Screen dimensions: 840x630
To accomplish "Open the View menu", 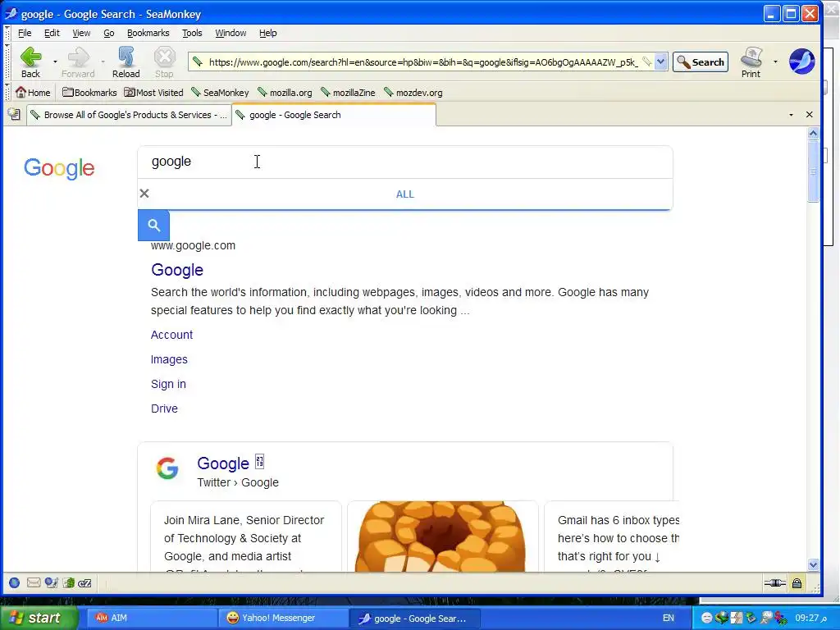I will point(81,33).
